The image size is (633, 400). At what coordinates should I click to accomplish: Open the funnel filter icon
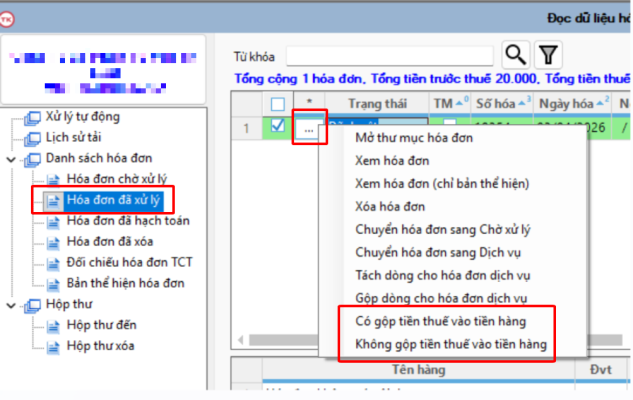[x=548, y=54]
